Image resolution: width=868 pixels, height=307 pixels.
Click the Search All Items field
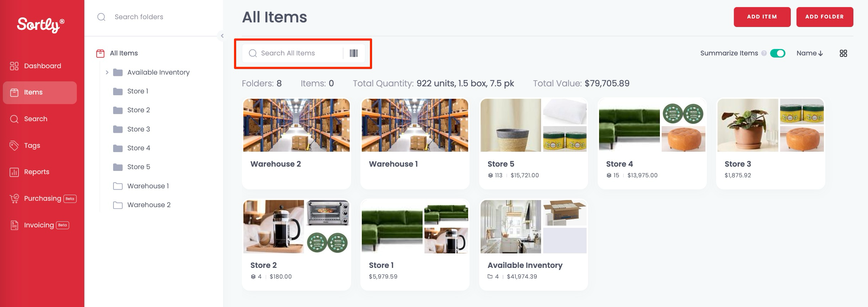click(299, 53)
